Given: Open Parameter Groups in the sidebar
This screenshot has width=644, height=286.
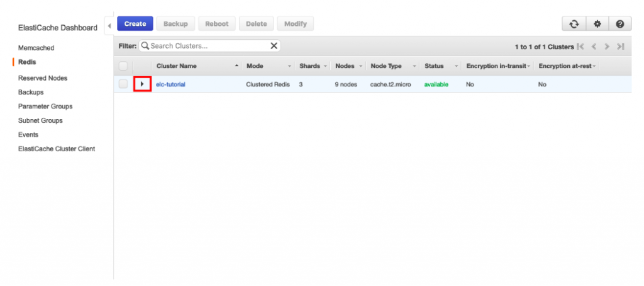Looking at the screenshot, I should [45, 106].
